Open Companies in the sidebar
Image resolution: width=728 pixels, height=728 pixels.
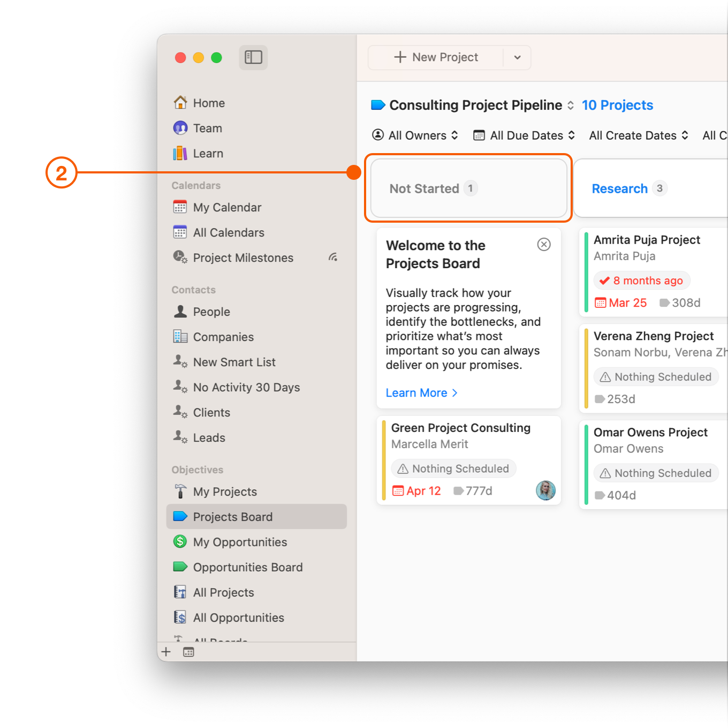point(256,337)
